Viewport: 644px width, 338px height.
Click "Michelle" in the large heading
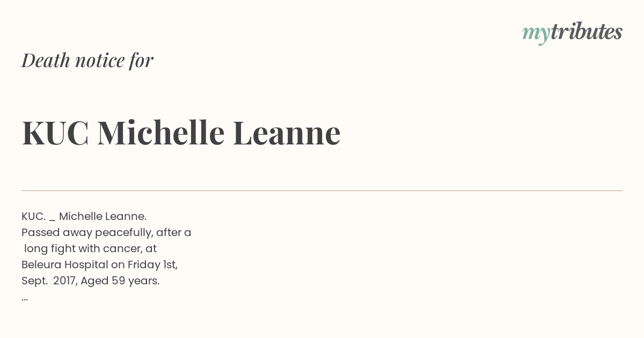pyautogui.click(x=160, y=133)
